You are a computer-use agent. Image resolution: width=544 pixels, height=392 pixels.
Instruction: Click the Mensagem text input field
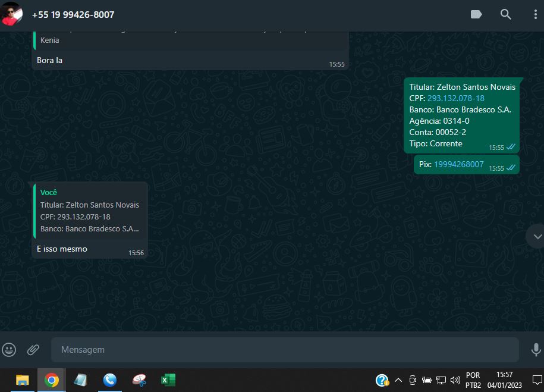(x=284, y=350)
